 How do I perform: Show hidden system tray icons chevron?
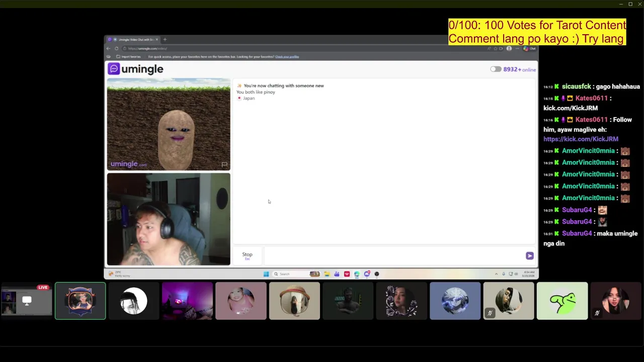click(x=496, y=274)
